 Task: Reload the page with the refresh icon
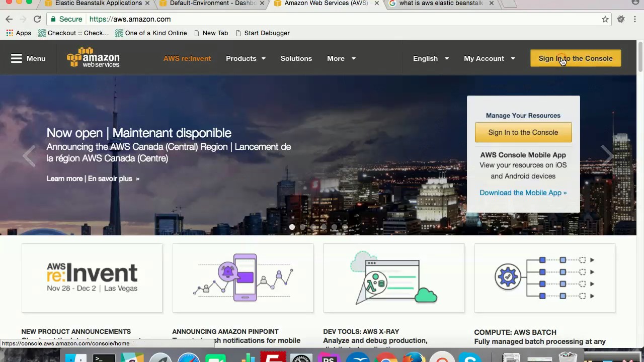pos(37,19)
